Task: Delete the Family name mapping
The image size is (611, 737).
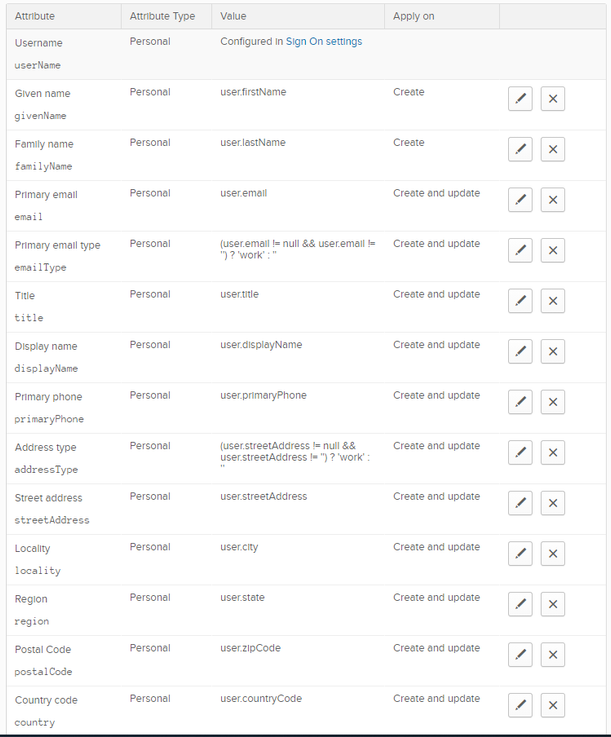Action: [x=553, y=149]
